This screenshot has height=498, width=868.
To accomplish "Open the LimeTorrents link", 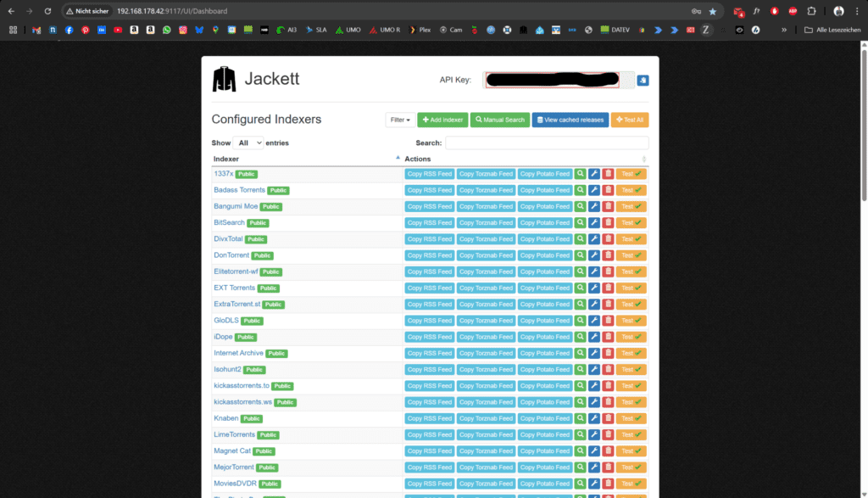I will point(234,435).
